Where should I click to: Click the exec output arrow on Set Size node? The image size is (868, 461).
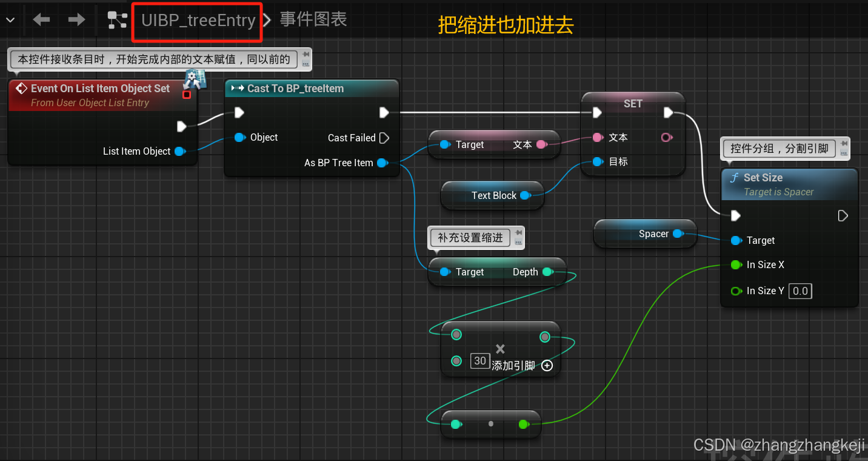tap(843, 215)
